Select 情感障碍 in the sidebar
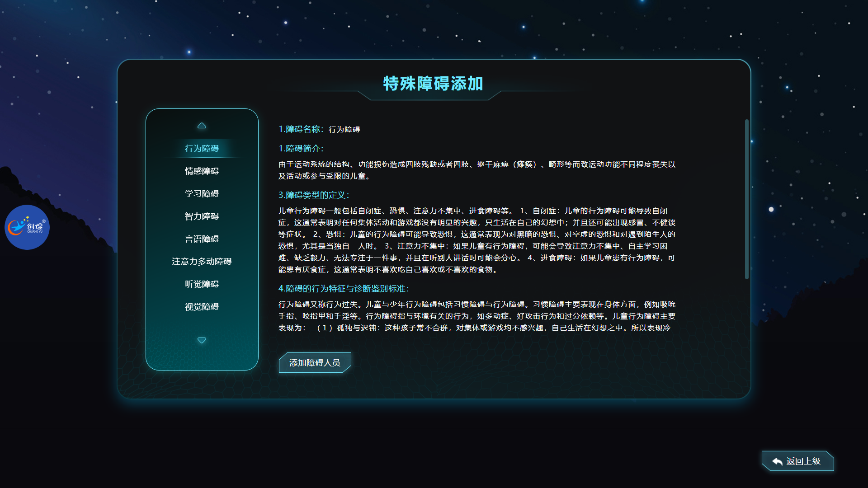The height and width of the screenshot is (488, 868). (x=202, y=171)
